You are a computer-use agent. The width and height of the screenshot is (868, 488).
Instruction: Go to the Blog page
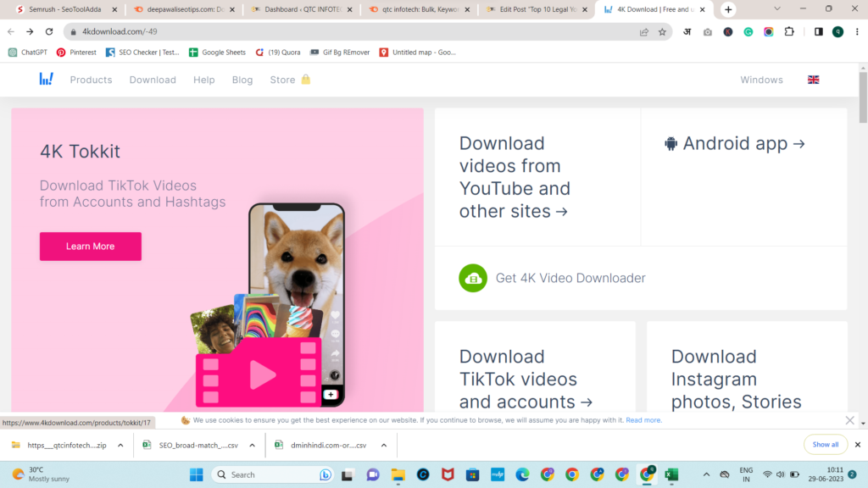[242, 80]
